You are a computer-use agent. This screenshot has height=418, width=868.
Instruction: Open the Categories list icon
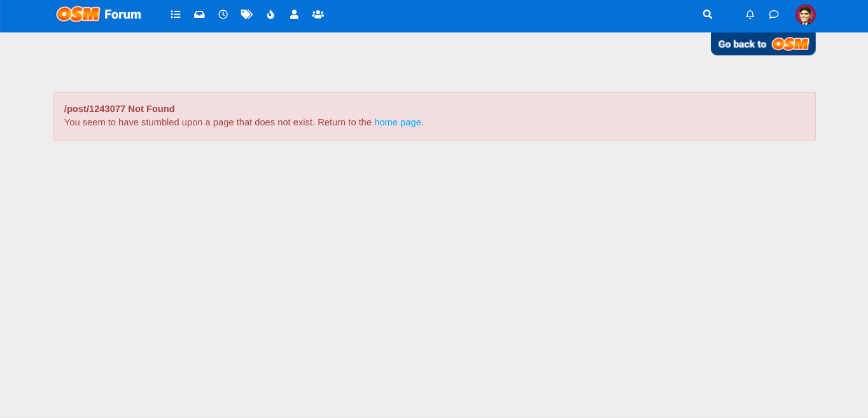click(x=176, y=14)
